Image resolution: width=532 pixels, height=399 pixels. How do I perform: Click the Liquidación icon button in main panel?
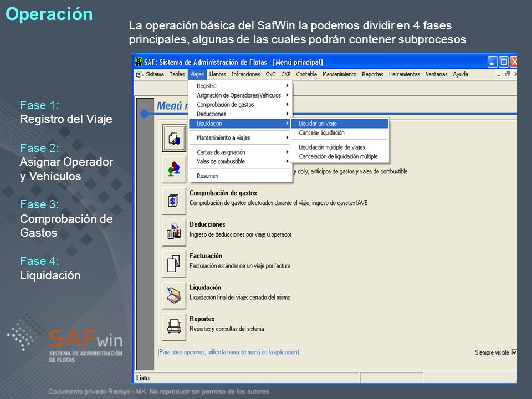[174, 295]
